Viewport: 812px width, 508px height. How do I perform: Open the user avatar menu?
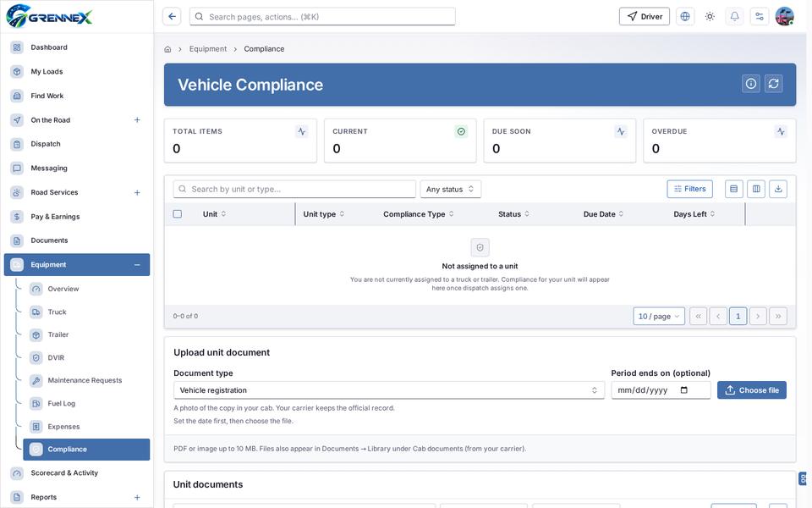785,17
